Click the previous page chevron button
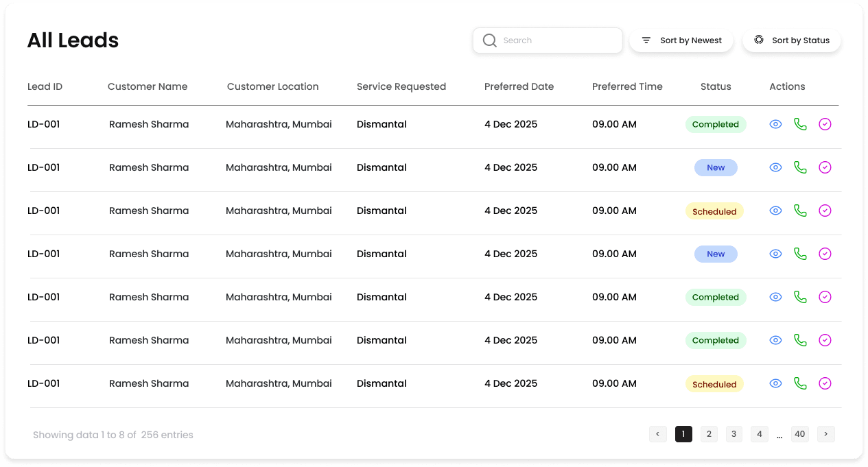The width and height of the screenshot is (868, 467). click(x=657, y=433)
